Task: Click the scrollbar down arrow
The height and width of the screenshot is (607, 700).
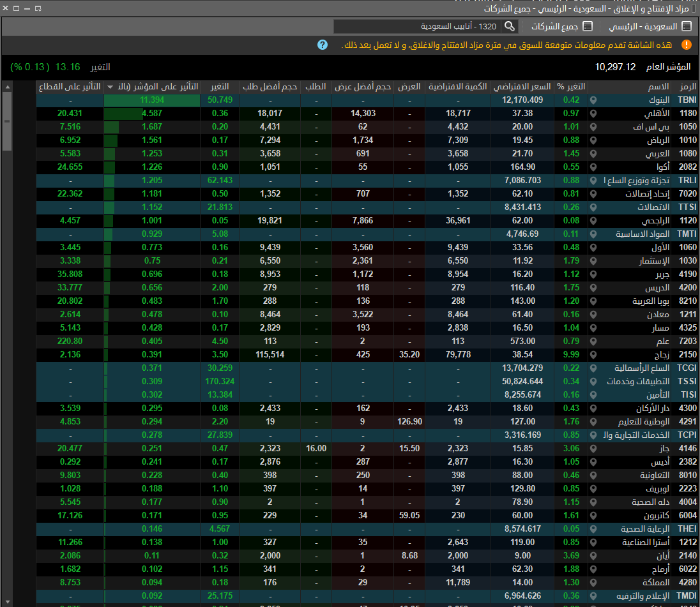Action: (7, 602)
